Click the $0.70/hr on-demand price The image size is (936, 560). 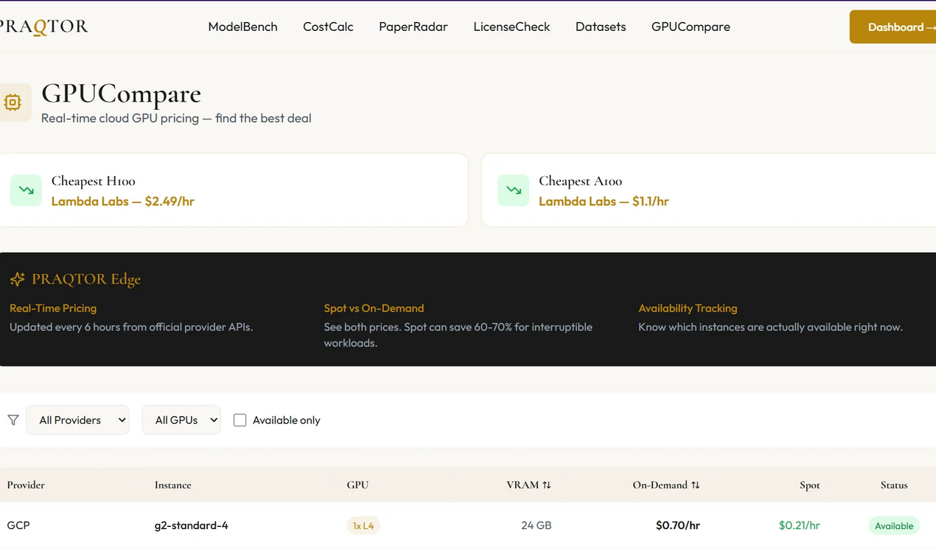coord(678,525)
